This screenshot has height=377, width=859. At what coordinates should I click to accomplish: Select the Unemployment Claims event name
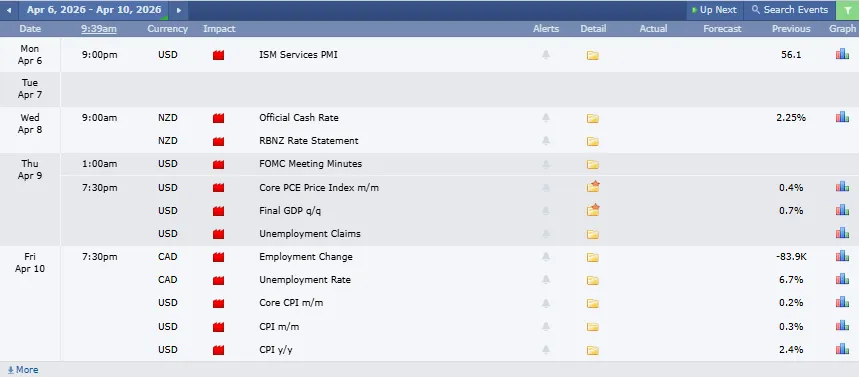pyautogui.click(x=310, y=233)
